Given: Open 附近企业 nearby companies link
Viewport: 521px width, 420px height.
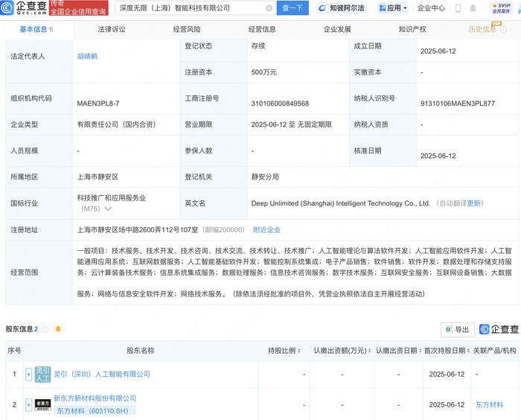Looking at the screenshot, I should 266,230.
